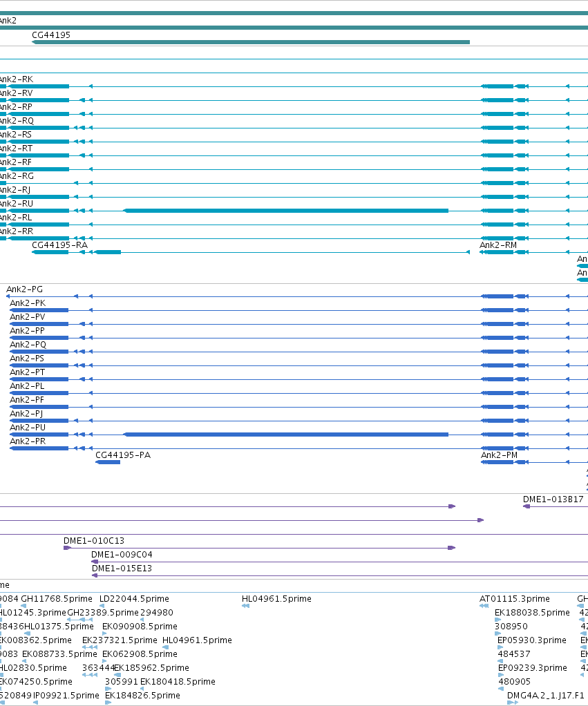The image size is (588, 706).
Task: Choose the Ank2-PS protein label
Action: coord(27,359)
